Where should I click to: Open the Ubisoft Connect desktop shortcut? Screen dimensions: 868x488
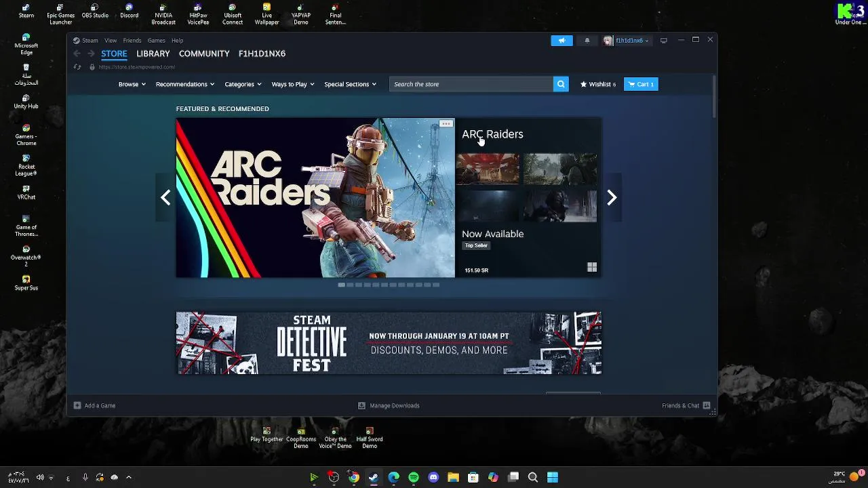[x=232, y=14]
